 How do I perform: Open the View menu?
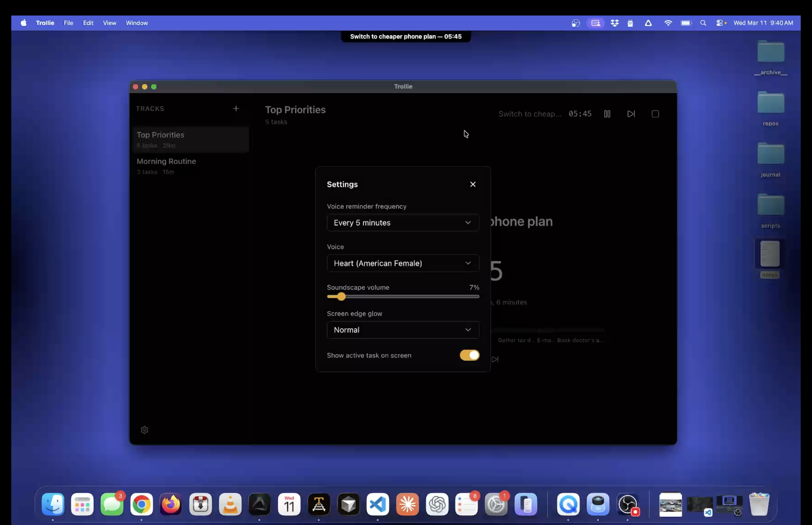coord(109,23)
